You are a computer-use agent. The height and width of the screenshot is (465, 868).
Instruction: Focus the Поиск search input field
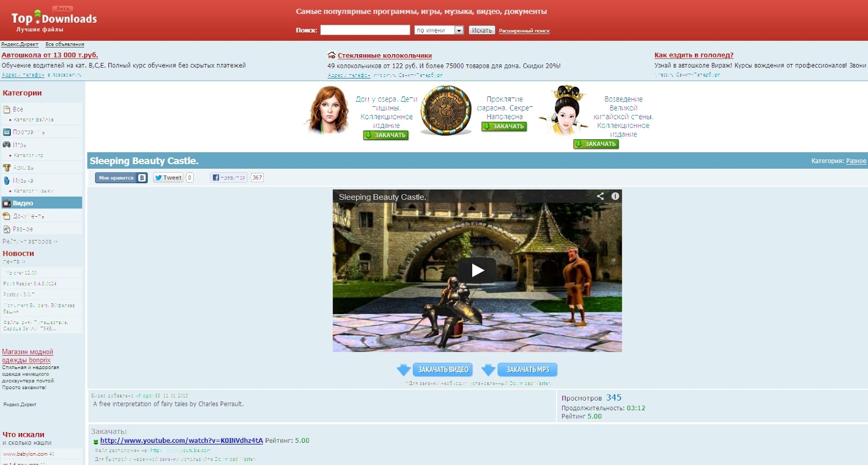(365, 30)
